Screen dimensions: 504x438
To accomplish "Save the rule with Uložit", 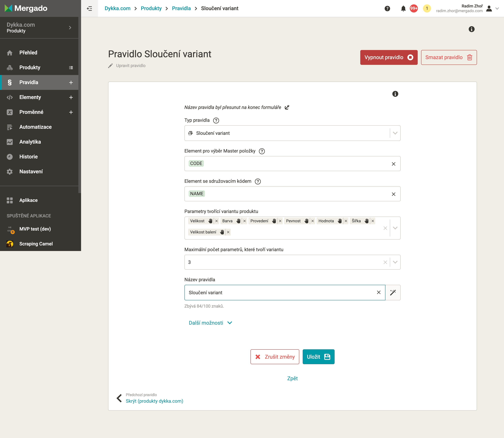I will click(x=318, y=357).
